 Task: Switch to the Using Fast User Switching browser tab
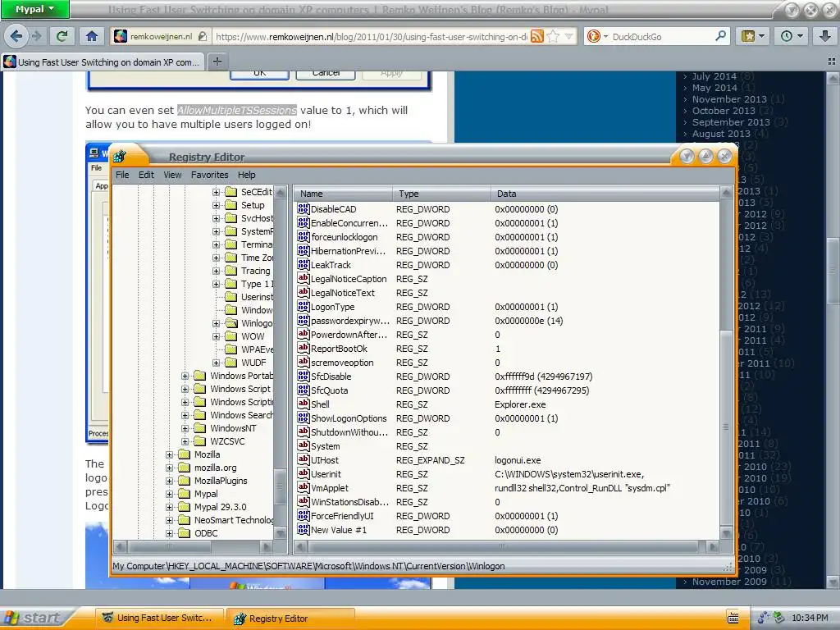tap(103, 62)
